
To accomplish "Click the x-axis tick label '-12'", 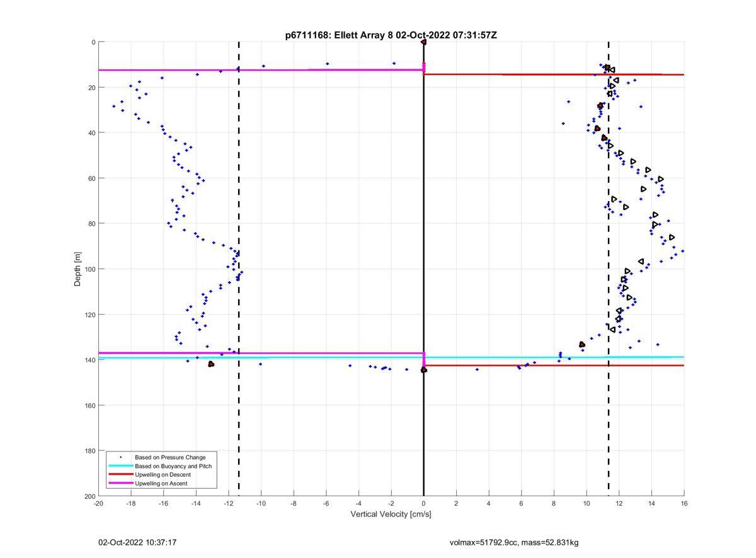I will [229, 503].
